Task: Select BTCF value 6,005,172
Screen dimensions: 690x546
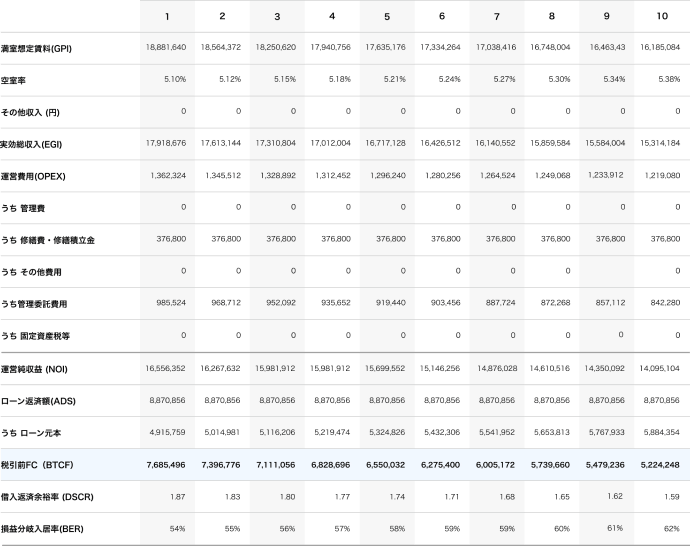Action: point(495,465)
